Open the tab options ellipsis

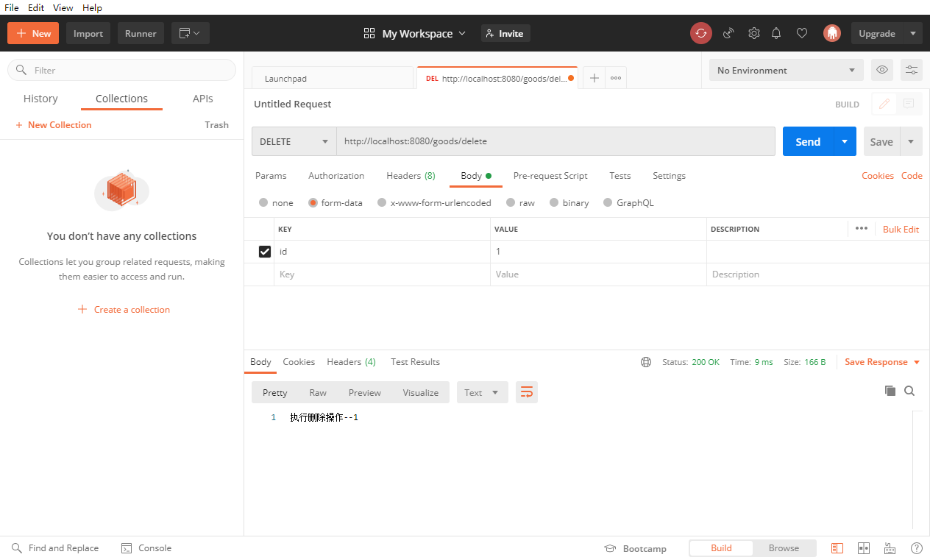(x=616, y=78)
